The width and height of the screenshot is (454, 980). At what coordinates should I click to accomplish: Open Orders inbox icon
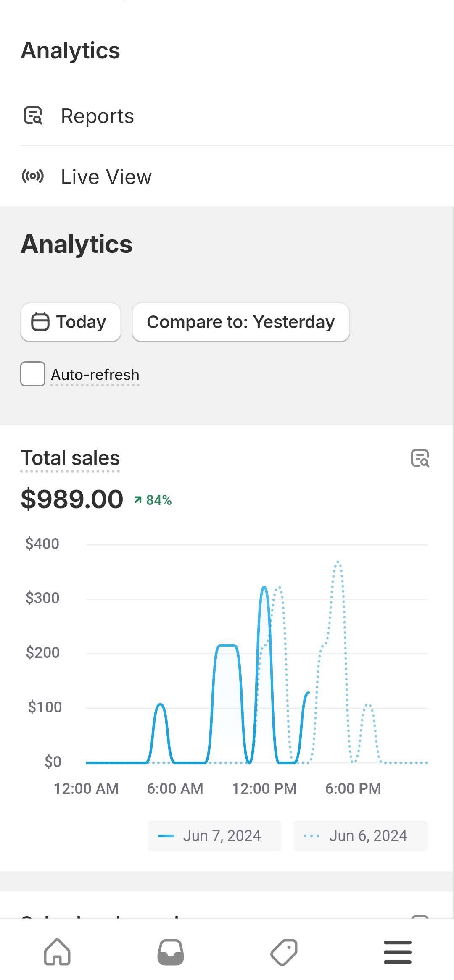pos(171,952)
